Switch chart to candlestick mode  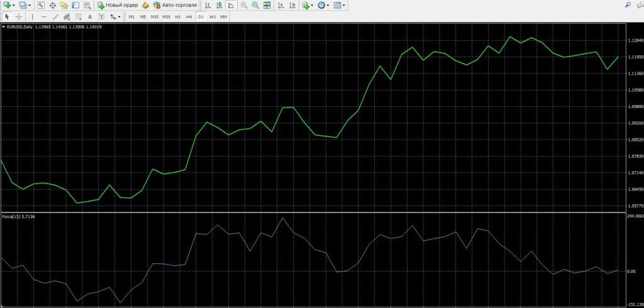pos(219,5)
